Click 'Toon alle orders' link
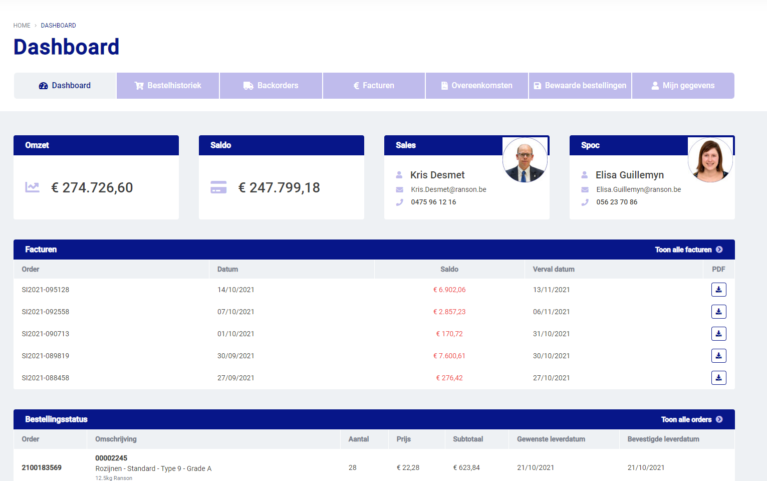The width and height of the screenshot is (767, 481). pos(691,420)
